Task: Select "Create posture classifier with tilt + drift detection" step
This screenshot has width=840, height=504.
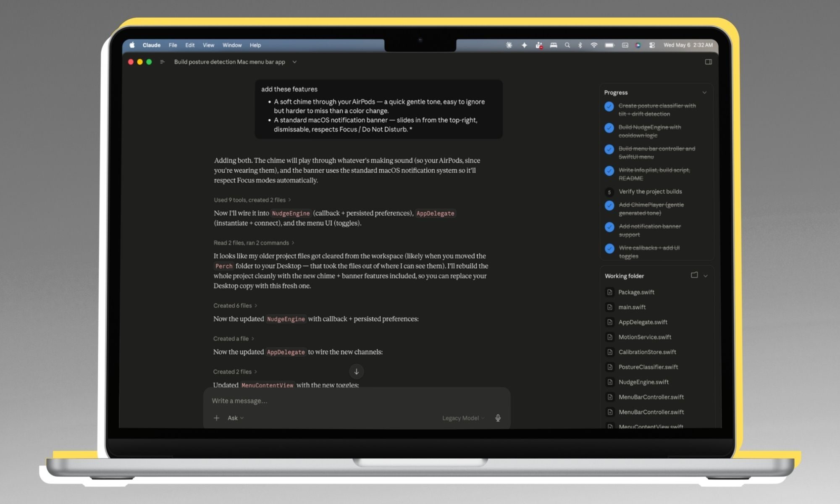Action: click(x=657, y=110)
